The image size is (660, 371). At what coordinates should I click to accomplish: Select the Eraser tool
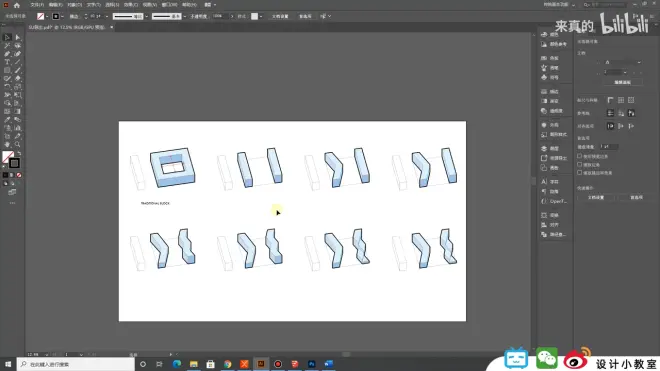click(x=18, y=78)
